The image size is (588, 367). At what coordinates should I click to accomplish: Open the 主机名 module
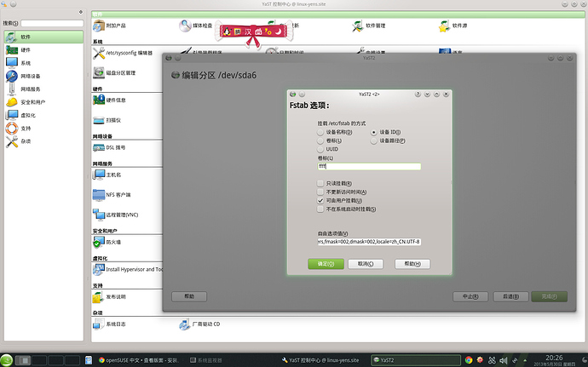coord(107,175)
